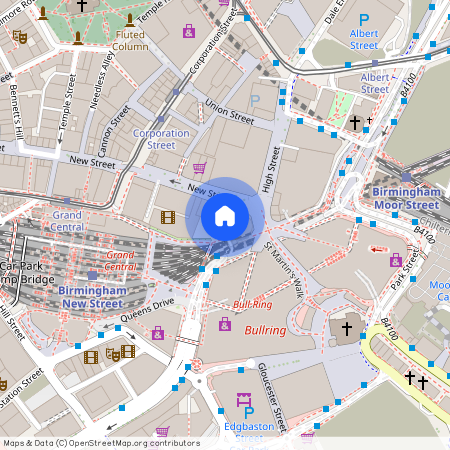Select the Albert Street parking P icon

point(364,20)
